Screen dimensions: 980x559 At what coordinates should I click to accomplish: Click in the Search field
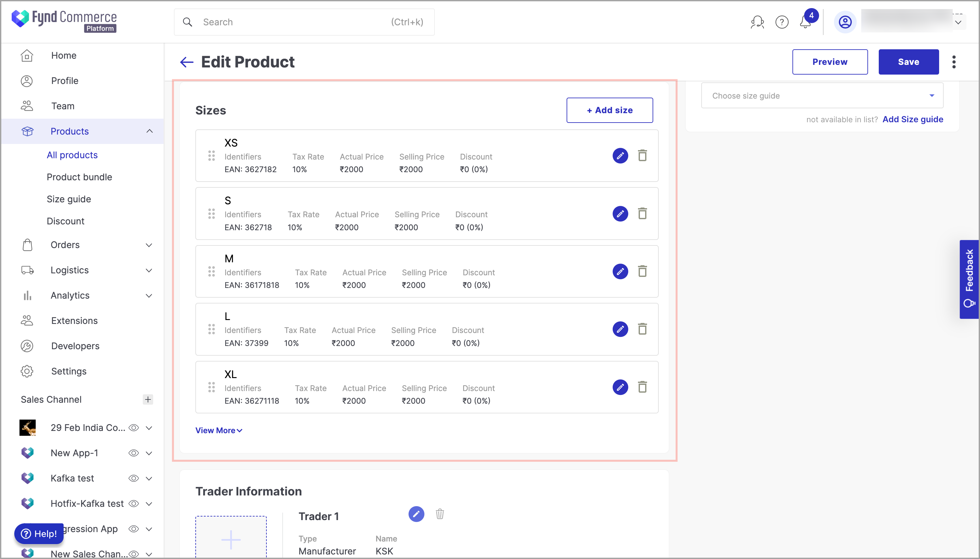pyautogui.click(x=304, y=22)
